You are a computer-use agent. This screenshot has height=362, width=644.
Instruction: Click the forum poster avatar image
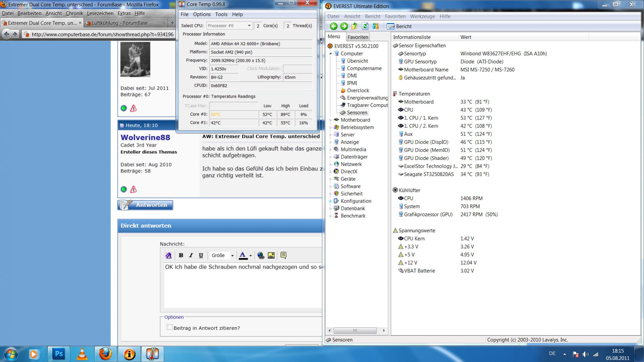point(135,59)
